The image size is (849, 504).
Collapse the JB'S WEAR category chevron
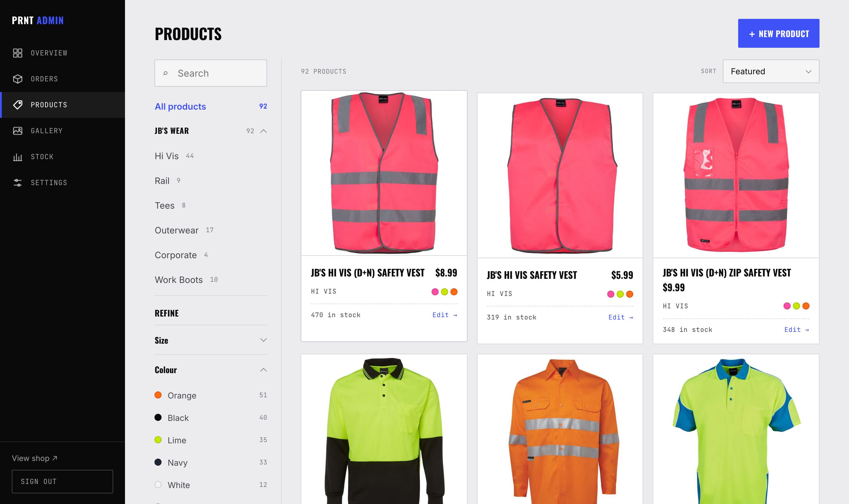click(x=264, y=131)
